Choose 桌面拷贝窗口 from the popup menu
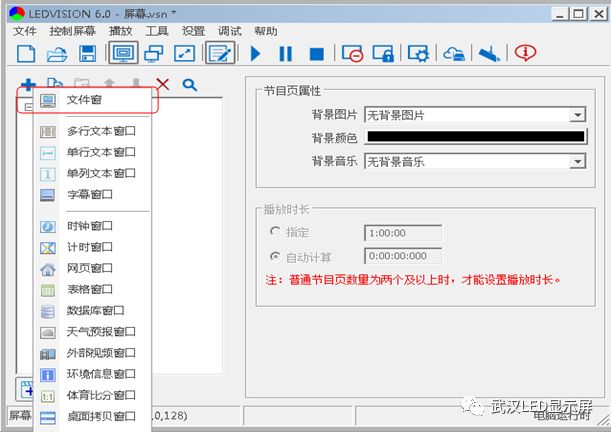612x433 pixels. tap(93, 417)
